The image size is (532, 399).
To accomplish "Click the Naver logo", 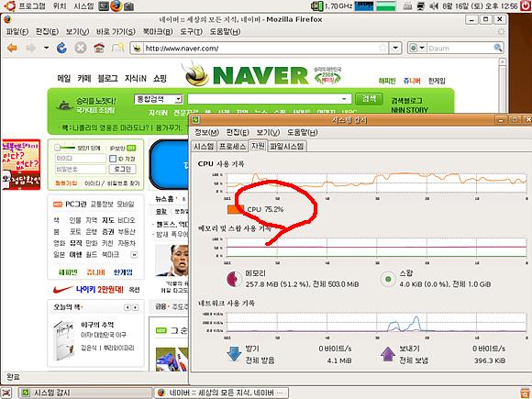I will [261, 75].
